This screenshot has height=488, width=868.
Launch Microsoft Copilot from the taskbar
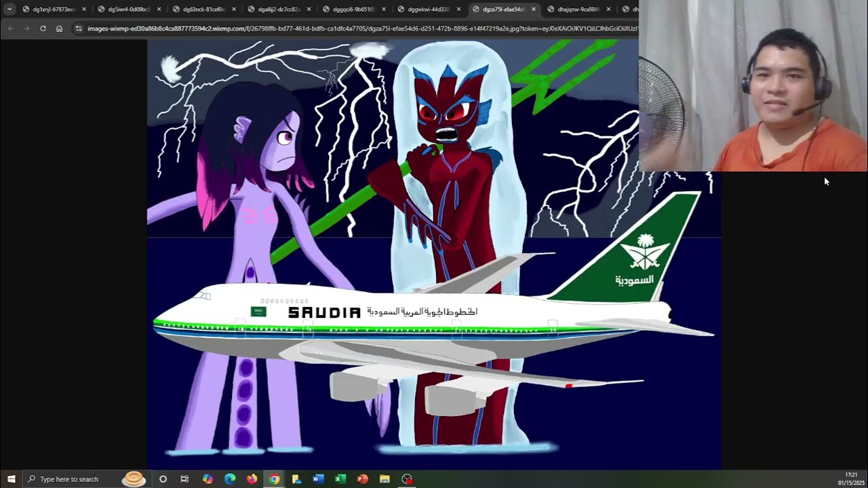click(208, 479)
